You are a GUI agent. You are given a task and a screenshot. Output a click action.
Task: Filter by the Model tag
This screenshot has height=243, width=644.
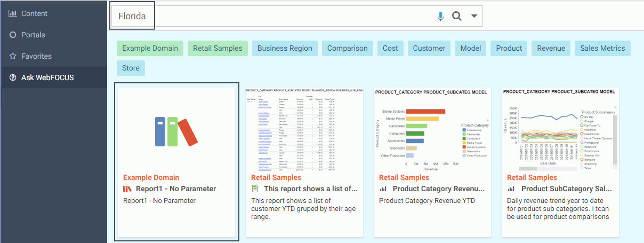471,48
